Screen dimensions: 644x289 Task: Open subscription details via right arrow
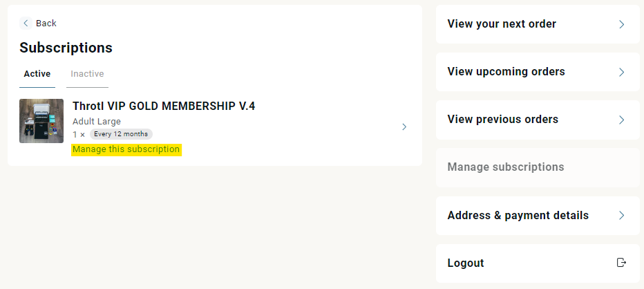(x=404, y=127)
